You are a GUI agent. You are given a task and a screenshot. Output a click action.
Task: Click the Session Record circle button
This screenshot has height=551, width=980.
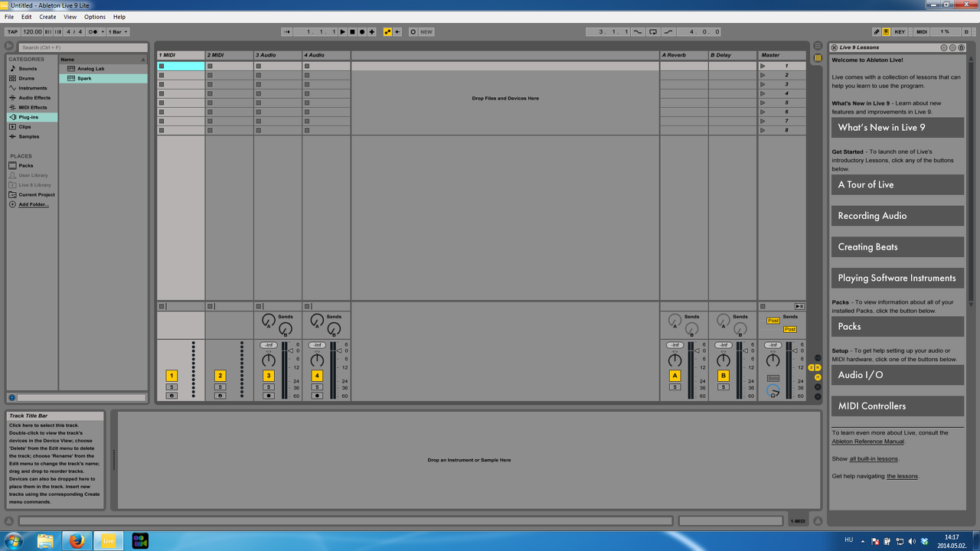(x=413, y=32)
